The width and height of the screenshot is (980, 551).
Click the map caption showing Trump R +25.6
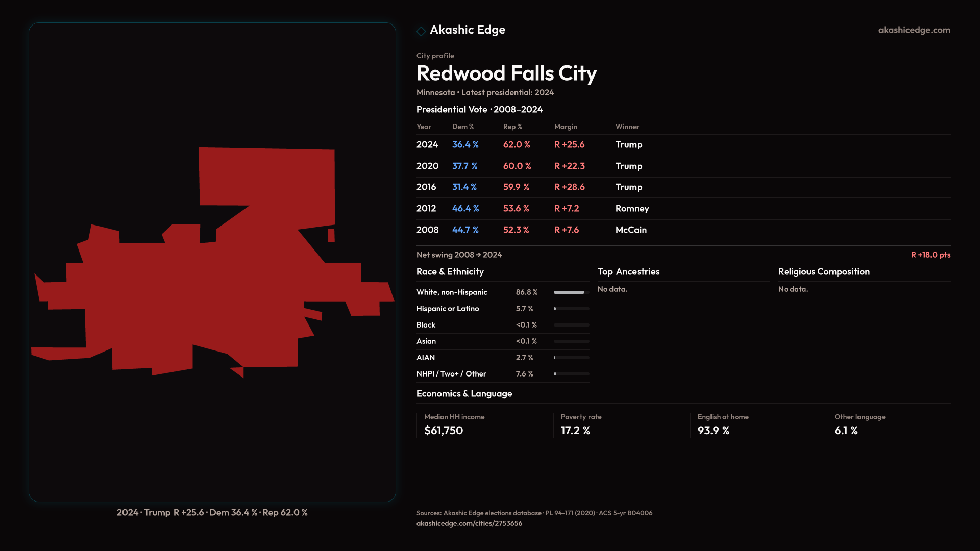pyautogui.click(x=212, y=513)
